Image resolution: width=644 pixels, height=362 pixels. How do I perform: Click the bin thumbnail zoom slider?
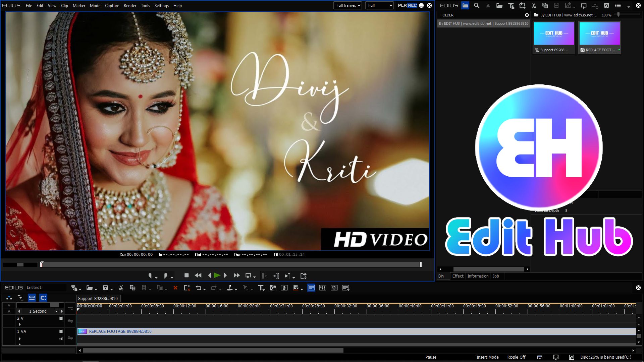pyautogui.click(x=618, y=15)
